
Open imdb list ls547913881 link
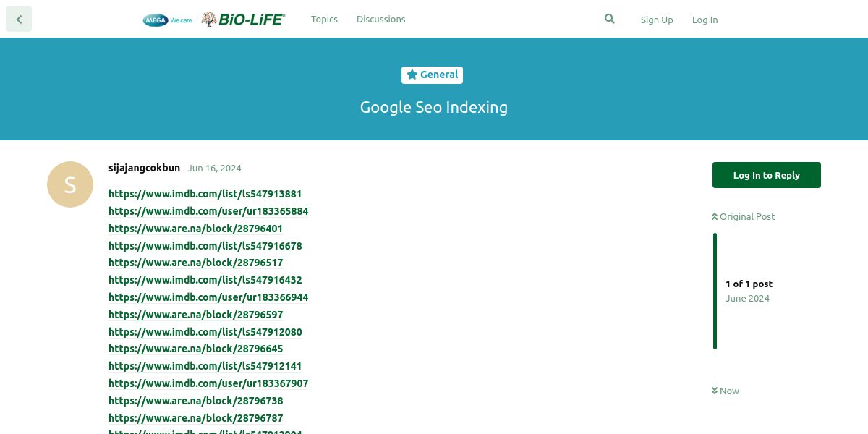205,194
